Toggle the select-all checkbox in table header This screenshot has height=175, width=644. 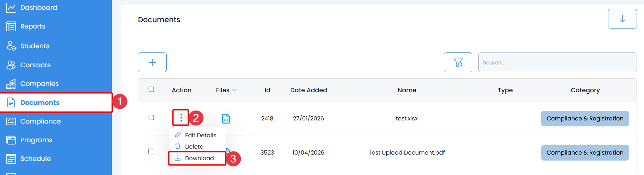click(151, 89)
